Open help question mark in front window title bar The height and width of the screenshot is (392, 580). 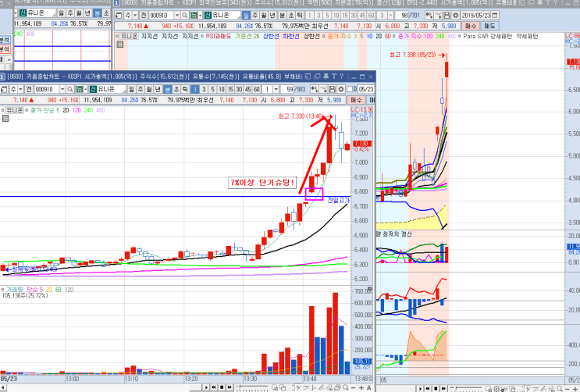pyautogui.click(x=341, y=77)
